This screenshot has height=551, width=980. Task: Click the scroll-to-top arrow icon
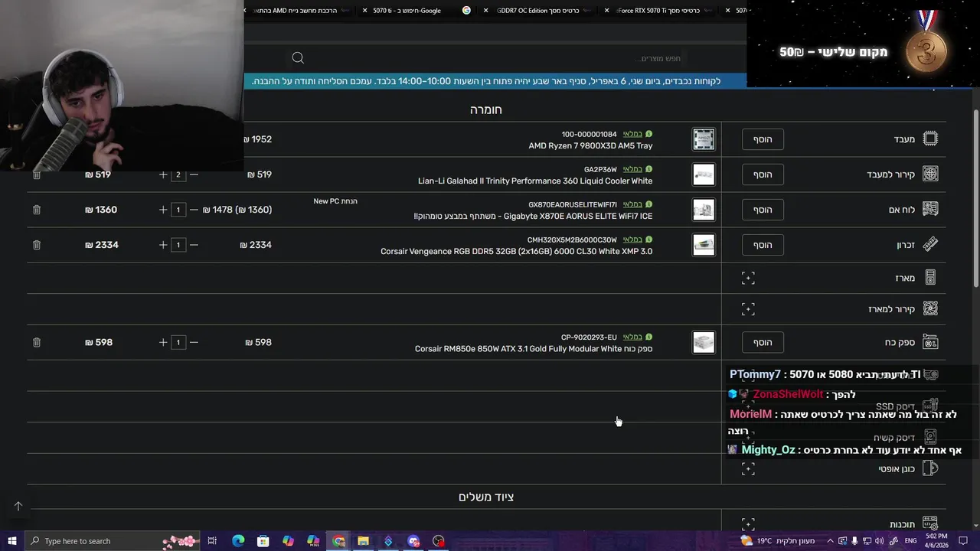(x=18, y=506)
